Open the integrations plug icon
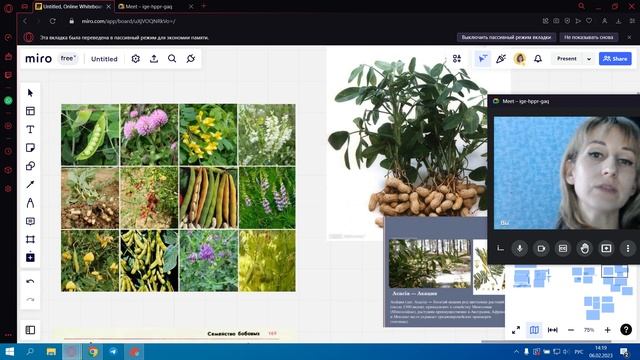Image resolution: width=640 pixels, height=360 pixels. pos(191,59)
